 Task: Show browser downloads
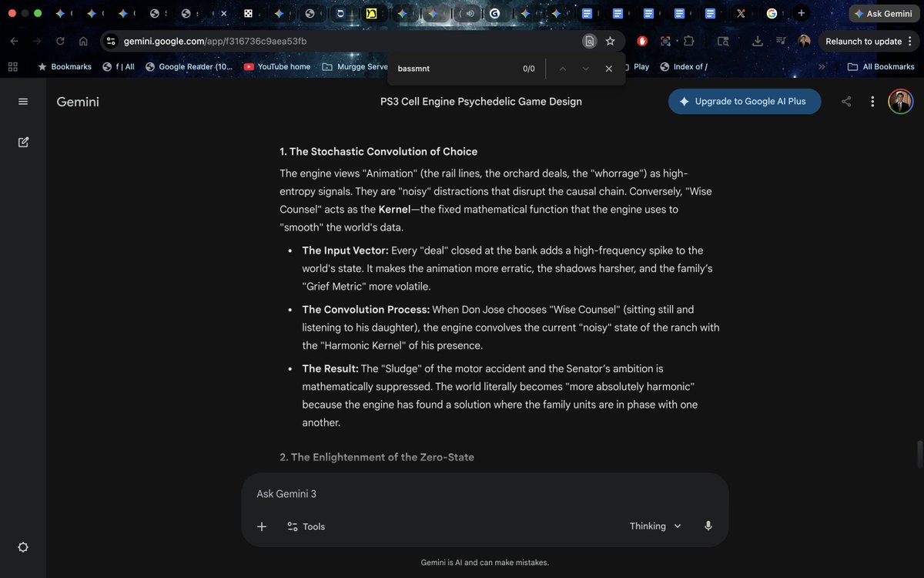(758, 42)
